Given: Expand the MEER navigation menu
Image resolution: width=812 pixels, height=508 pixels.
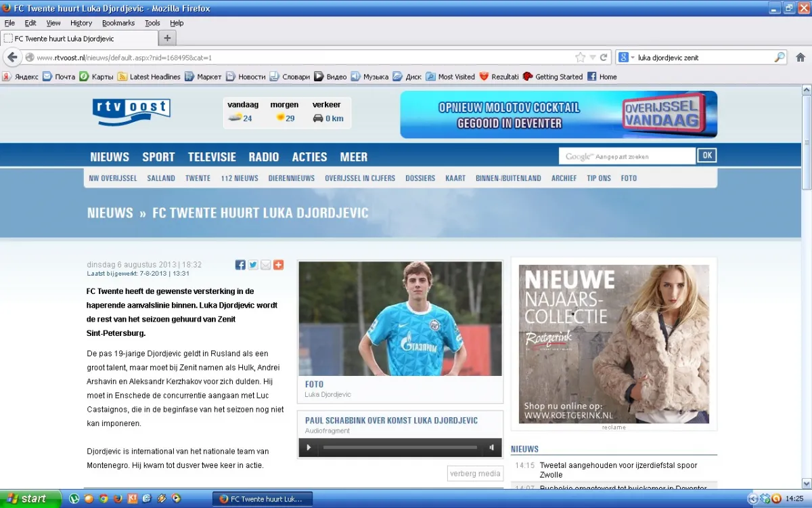Looking at the screenshot, I should [x=354, y=157].
